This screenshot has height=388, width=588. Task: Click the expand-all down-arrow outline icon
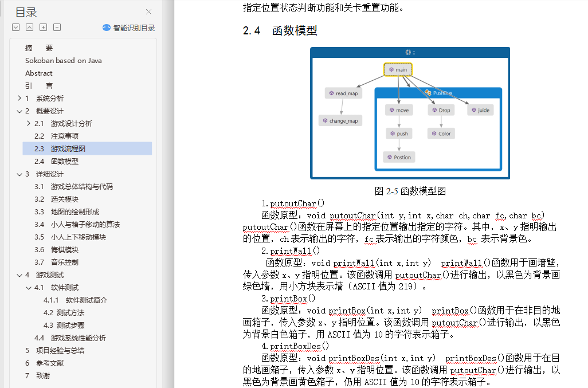pos(15,28)
